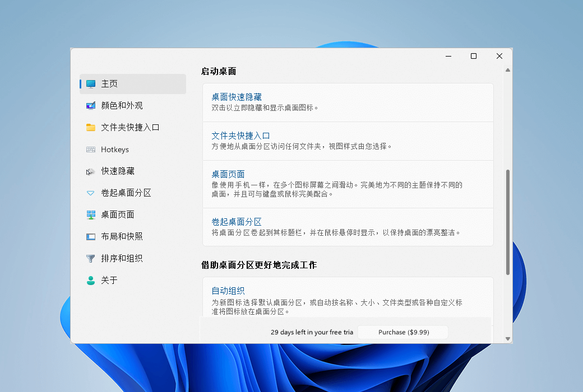This screenshot has width=583, height=392.
Task: Click the yellow folder icon for 文件夹快捷入口
Action: coord(91,128)
